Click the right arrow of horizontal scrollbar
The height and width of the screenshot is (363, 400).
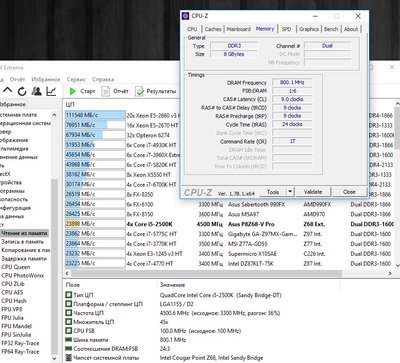click(x=390, y=273)
